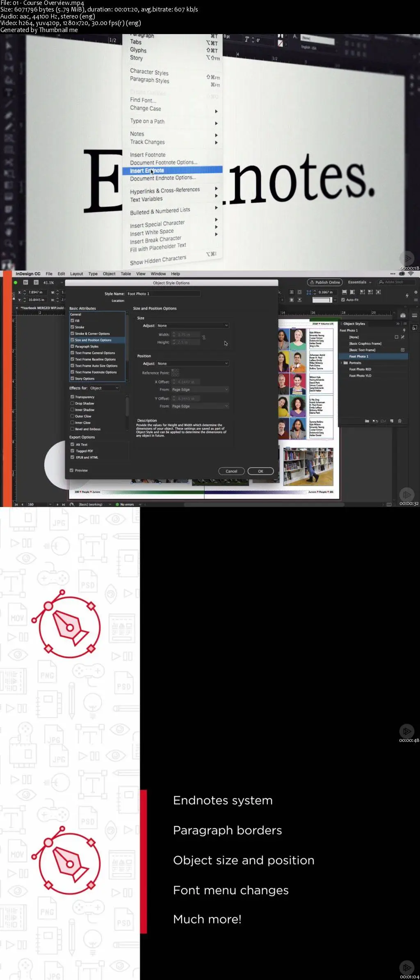Open the Essentials workspace dropdown

(359, 282)
